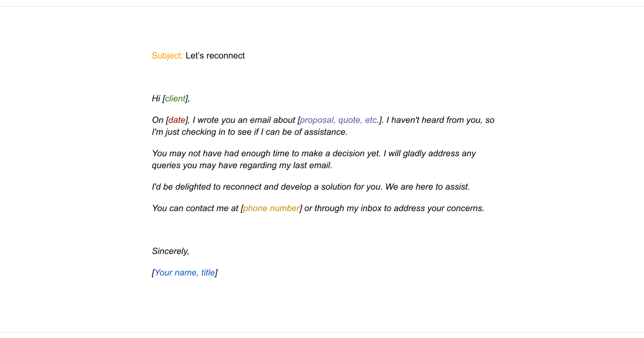Click 'You can contact me at' text
Image resolution: width=644 pixels, height=338 pixels.
[195, 209]
